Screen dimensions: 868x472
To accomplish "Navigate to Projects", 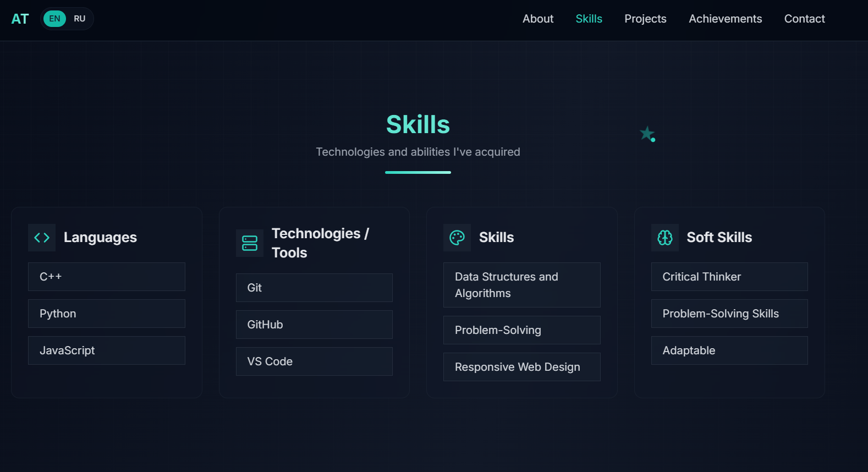I will pos(645,19).
